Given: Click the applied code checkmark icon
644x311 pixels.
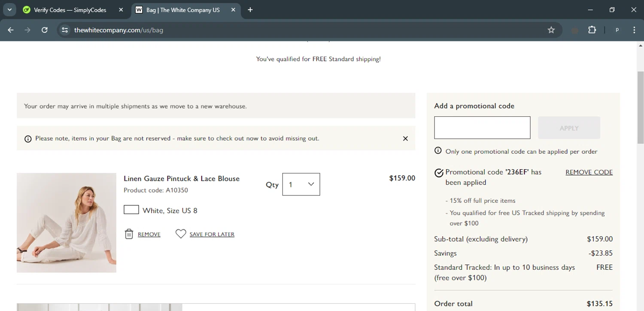Looking at the screenshot, I should pos(439,173).
